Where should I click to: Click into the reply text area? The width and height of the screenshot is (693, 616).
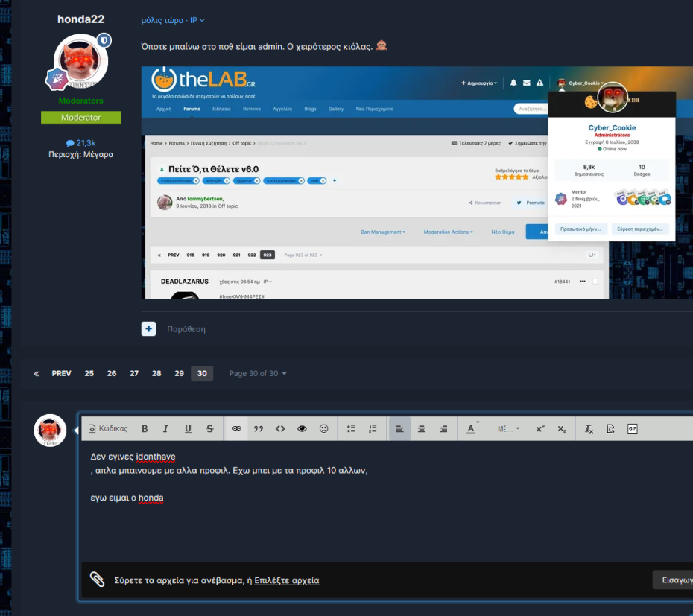click(387, 501)
